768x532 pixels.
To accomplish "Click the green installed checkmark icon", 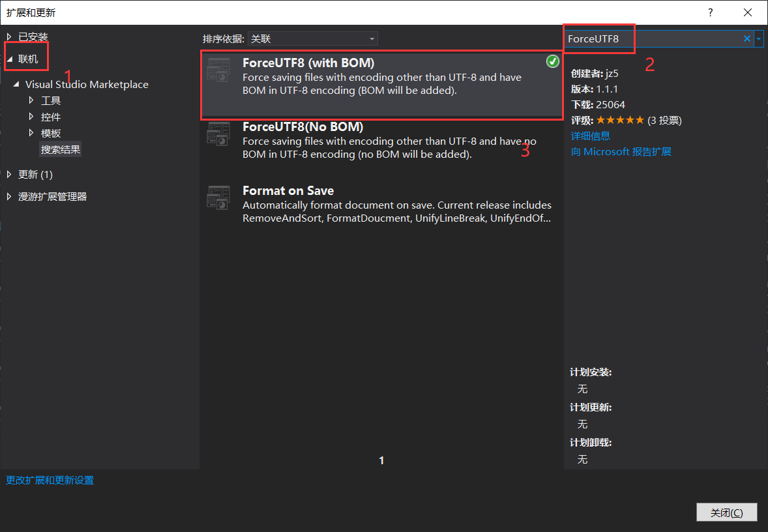I will click(x=552, y=61).
